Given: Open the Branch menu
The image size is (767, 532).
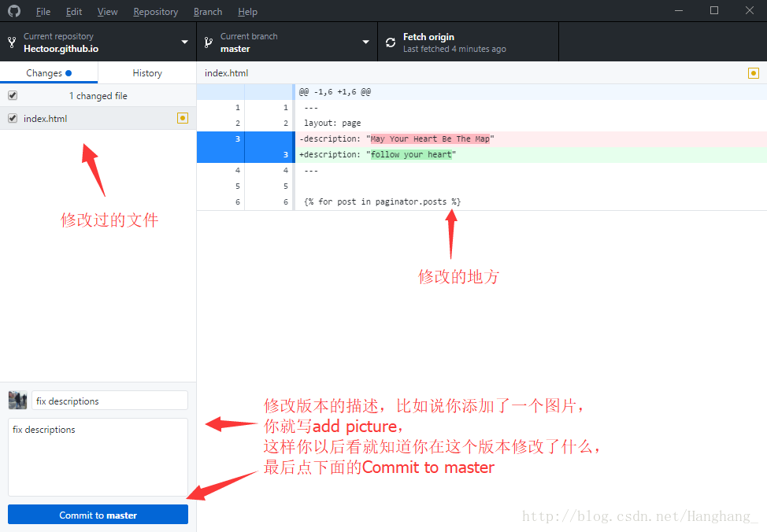Looking at the screenshot, I should click(208, 11).
